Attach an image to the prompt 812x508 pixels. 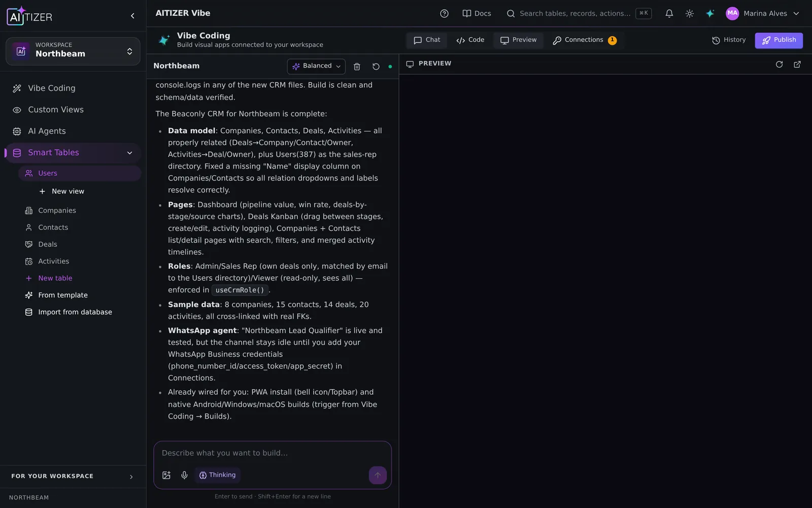coord(166,475)
